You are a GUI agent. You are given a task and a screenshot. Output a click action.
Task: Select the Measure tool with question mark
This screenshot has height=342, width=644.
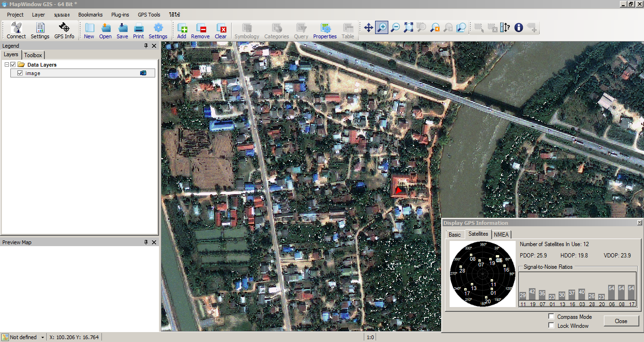[x=504, y=27]
